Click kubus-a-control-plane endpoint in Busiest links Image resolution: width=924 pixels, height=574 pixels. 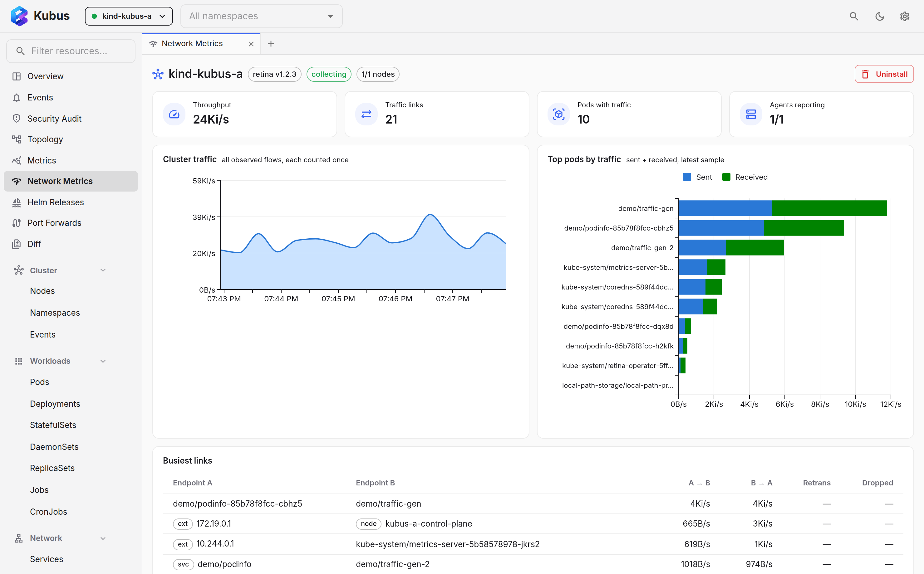pos(428,524)
